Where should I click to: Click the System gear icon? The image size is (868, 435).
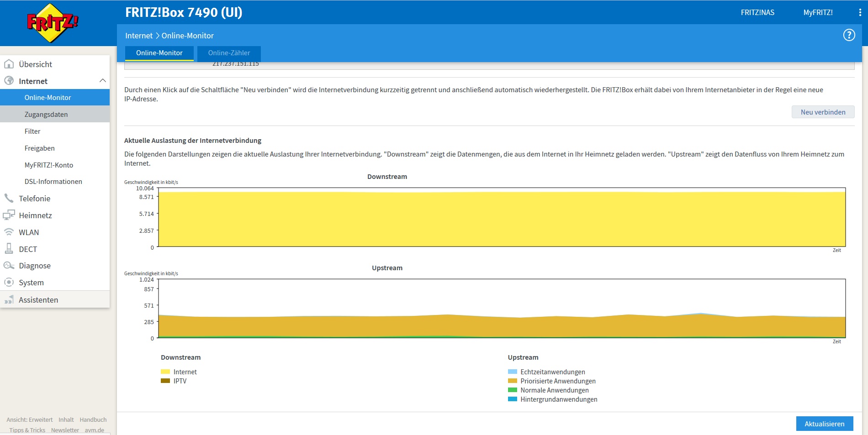click(x=9, y=282)
